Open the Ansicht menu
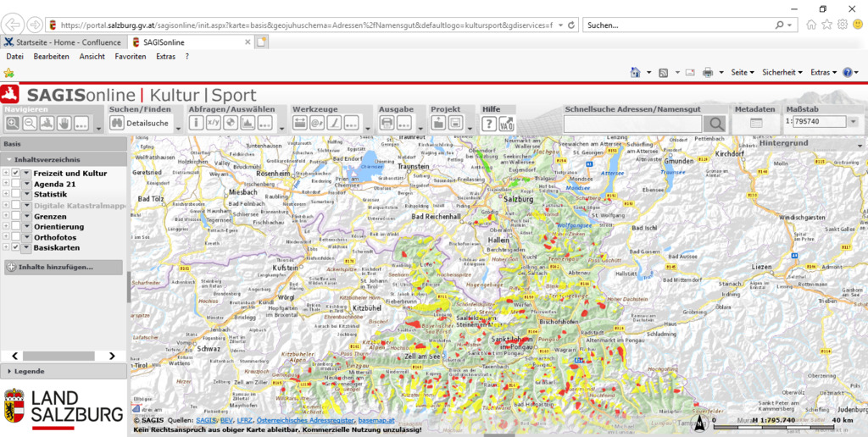Screen dimensions: 868x437 [92, 57]
